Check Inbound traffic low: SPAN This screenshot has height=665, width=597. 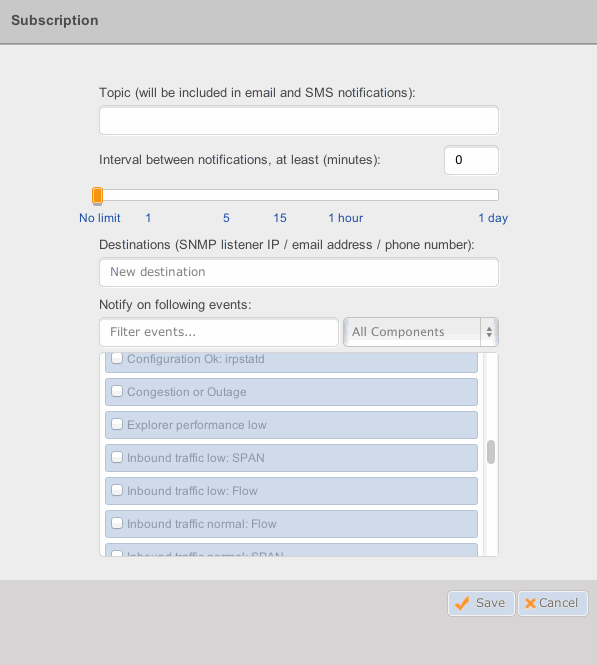[x=117, y=457]
